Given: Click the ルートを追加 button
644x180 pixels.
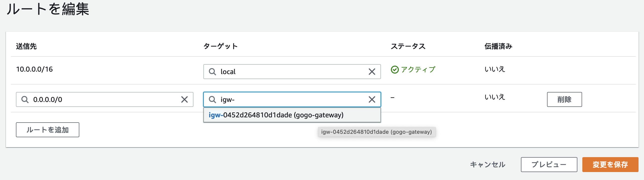Looking at the screenshot, I should [47, 130].
